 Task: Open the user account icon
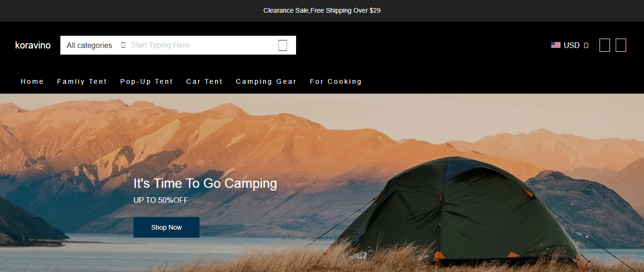tap(604, 45)
